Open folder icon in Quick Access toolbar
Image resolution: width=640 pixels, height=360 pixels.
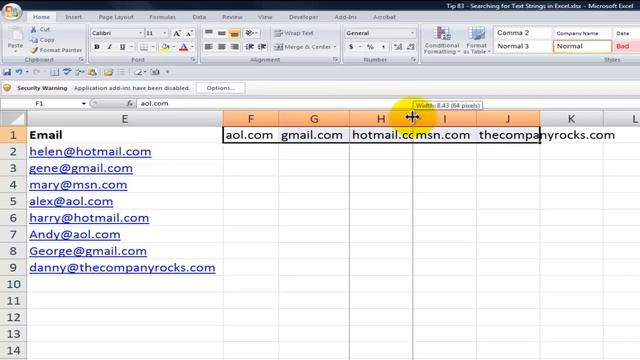tap(108, 72)
